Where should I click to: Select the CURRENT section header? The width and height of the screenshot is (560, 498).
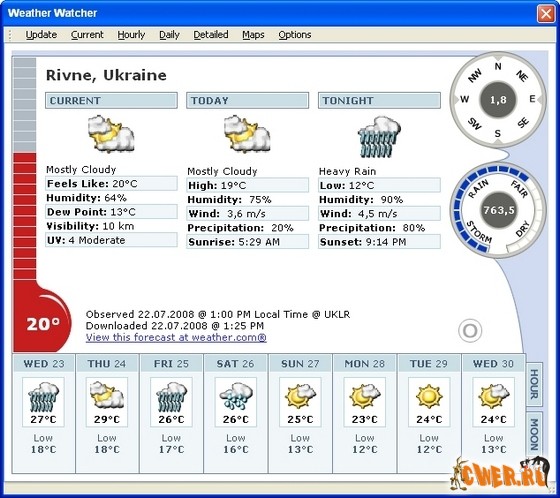pos(111,100)
